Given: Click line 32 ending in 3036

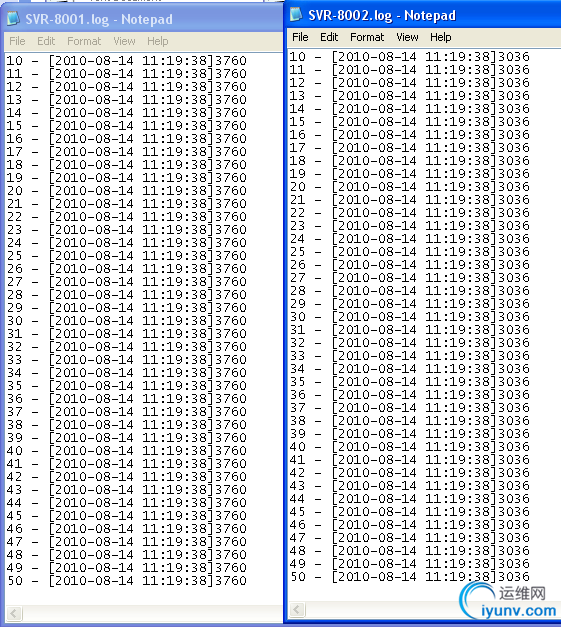Looking at the screenshot, I should pos(410,343).
